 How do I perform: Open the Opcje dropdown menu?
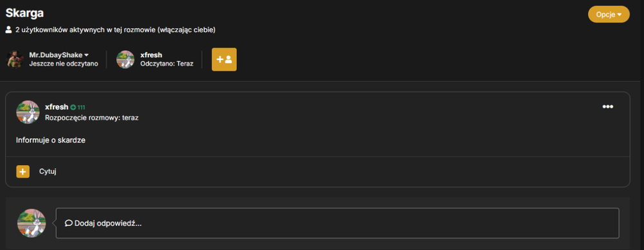point(609,14)
